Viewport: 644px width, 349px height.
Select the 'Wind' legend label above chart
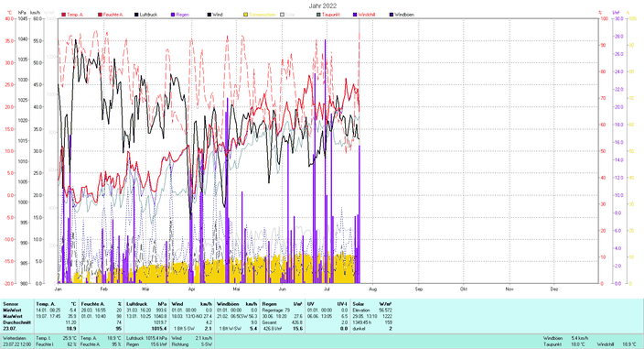218,15
